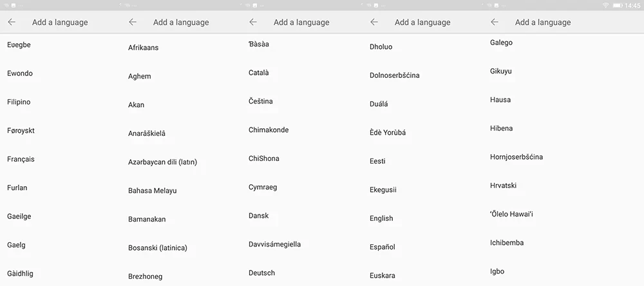Image resolution: width=644 pixels, height=286 pixels.
Task: Choose Cymraeg language
Action: tap(263, 187)
